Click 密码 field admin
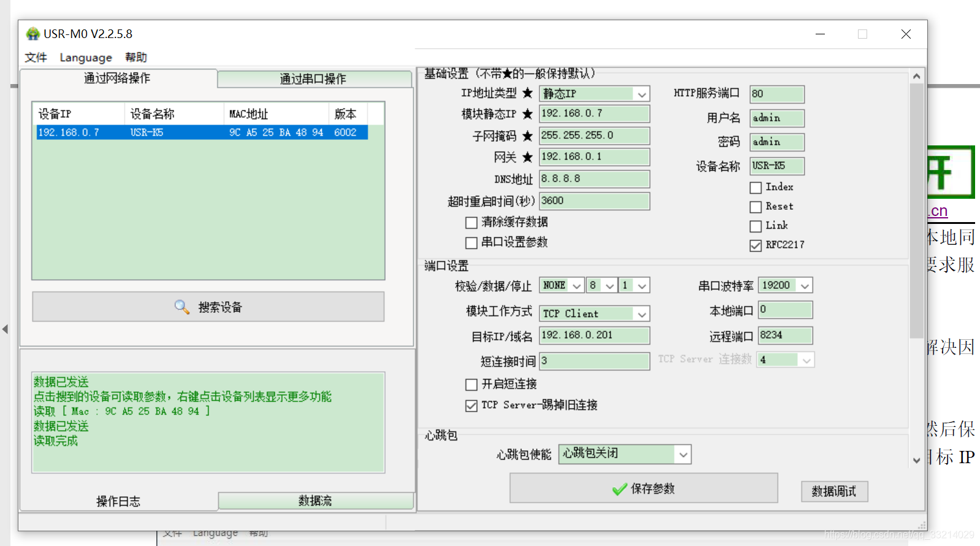Viewport: 980px width, 546px height. (x=777, y=142)
